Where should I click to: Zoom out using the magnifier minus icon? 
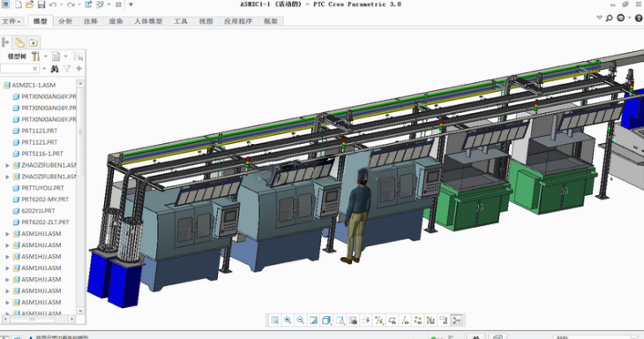click(301, 320)
